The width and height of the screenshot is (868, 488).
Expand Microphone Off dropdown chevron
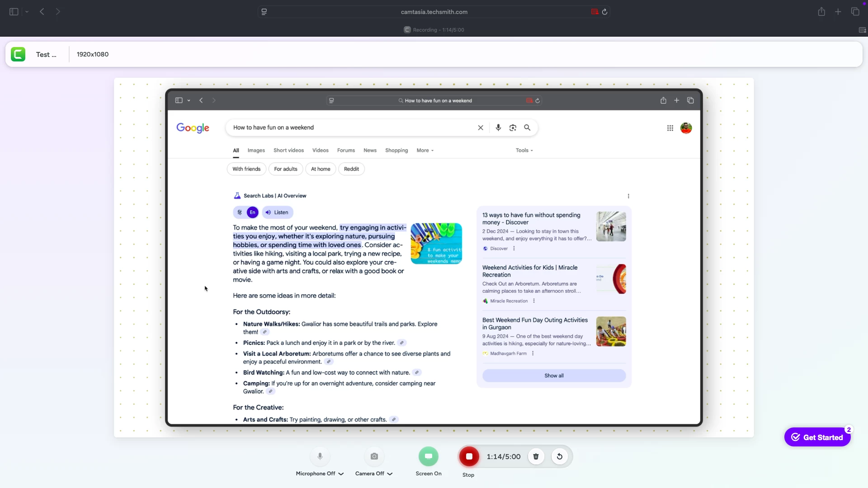click(x=341, y=474)
